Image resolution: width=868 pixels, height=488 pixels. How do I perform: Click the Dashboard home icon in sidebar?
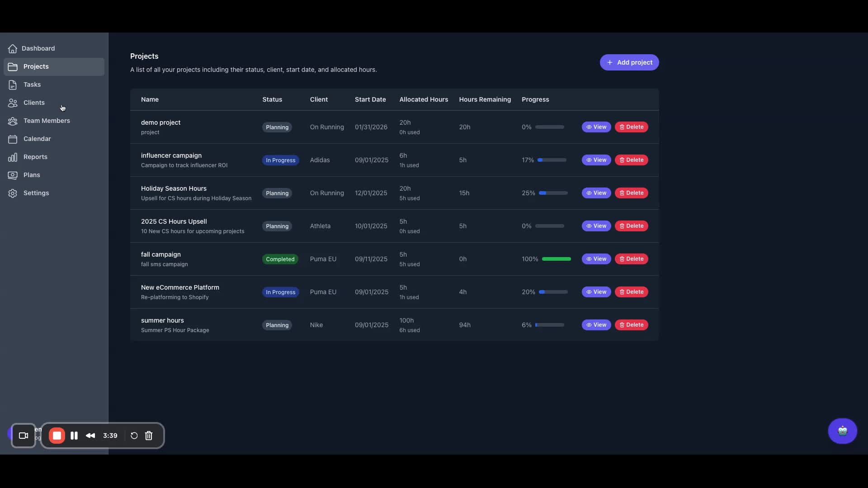click(13, 48)
